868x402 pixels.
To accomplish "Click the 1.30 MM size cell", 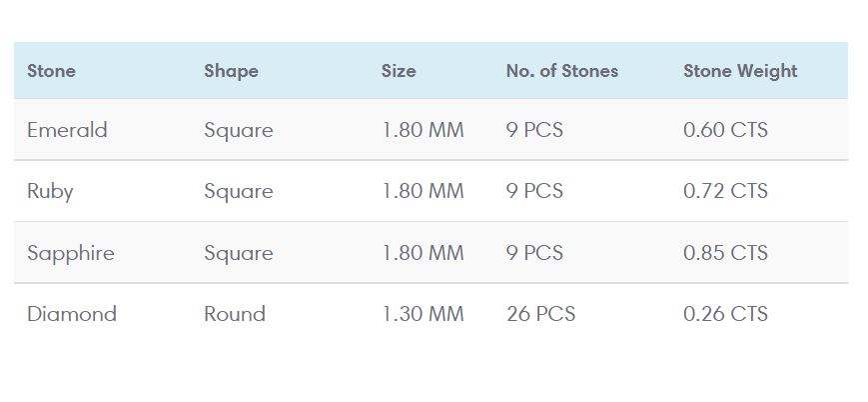I will (423, 314).
